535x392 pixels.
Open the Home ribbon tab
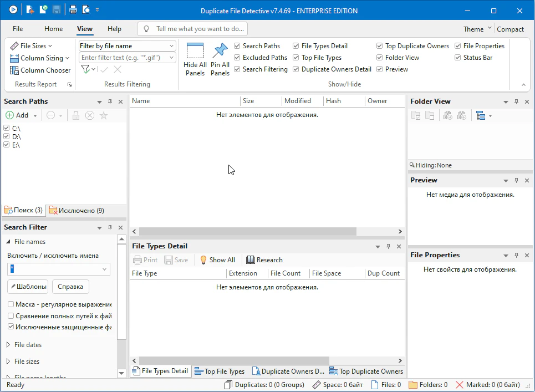pos(54,29)
